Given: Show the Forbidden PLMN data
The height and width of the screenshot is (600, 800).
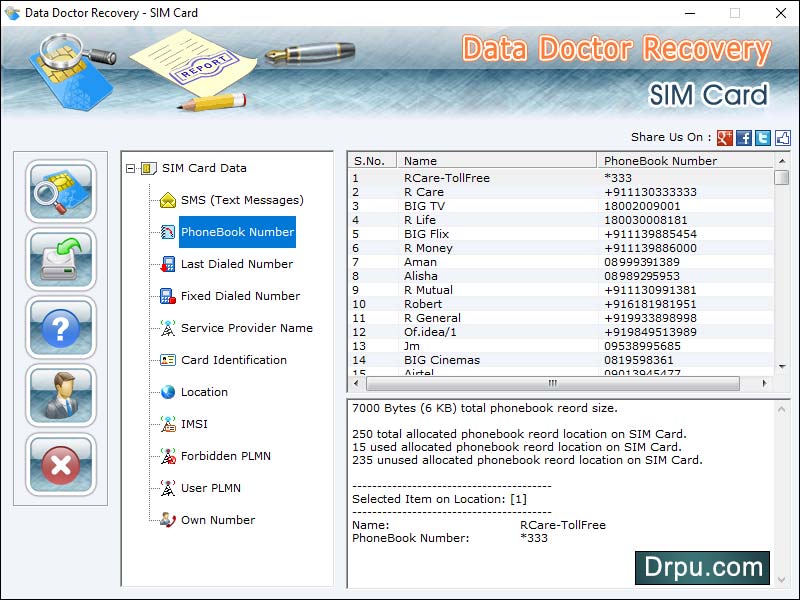Looking at the screenshot, I should (x=225, y=456).
